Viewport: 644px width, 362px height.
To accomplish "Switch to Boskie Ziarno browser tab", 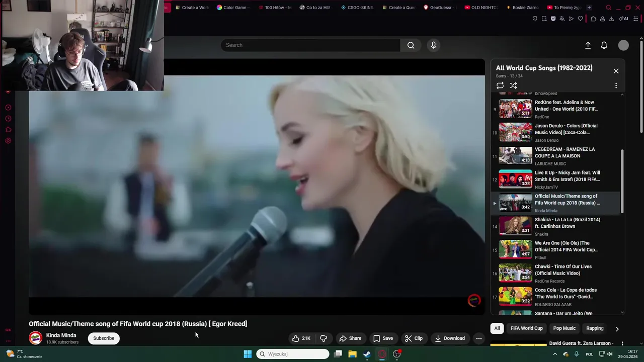I will point(523,8).
